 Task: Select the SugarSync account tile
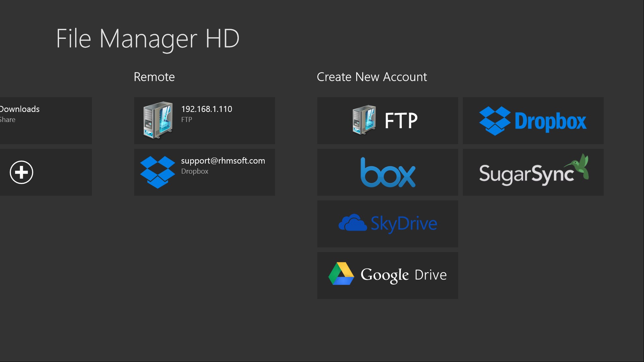coord(533,172)
